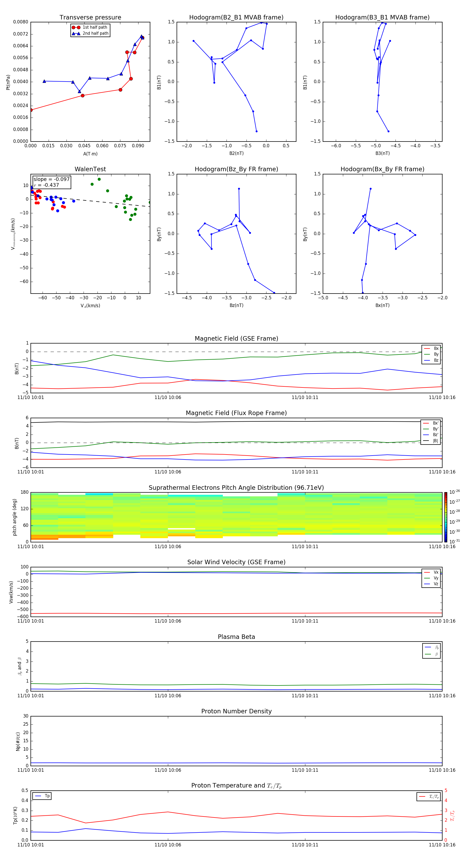Click the Vremaining(km/s) y-axis label
Screen dimensions: 473x868
13,234
